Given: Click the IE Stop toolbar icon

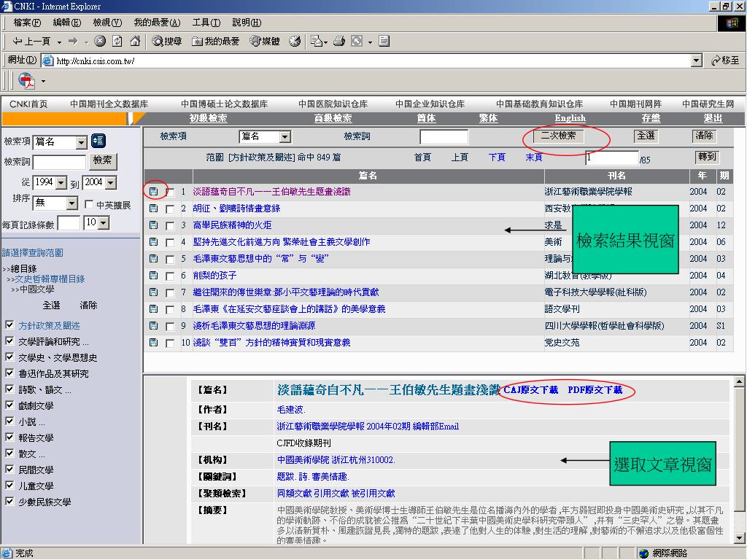Looking at the screenshot, I should pyautogui.click(x=99, y=42).
